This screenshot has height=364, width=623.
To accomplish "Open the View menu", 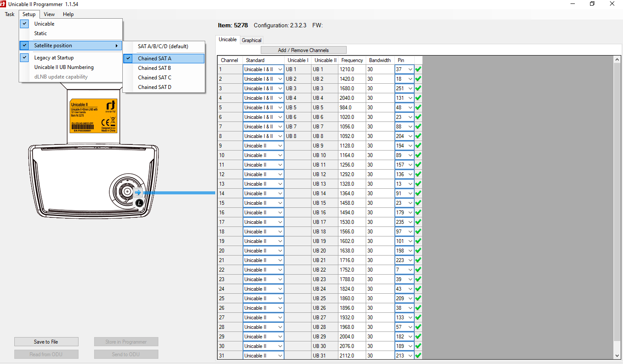I will (x=49, y=14).
